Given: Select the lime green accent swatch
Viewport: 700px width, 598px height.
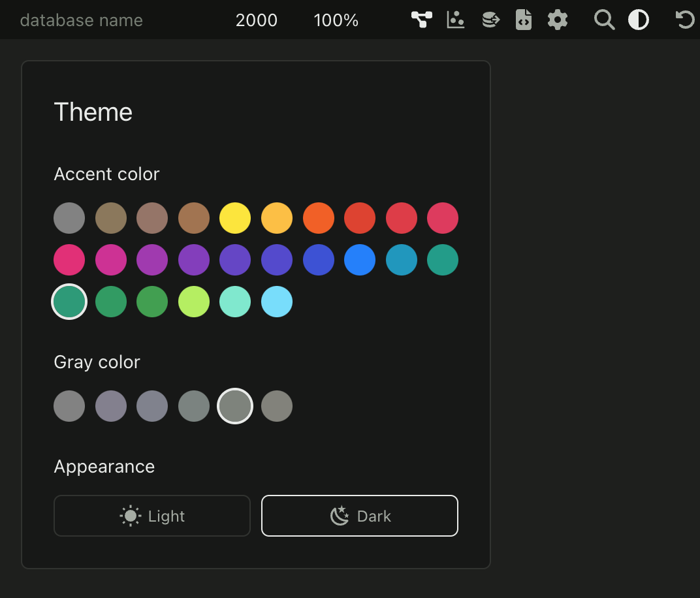Looking at the screenshot, I should pos(194,302).
